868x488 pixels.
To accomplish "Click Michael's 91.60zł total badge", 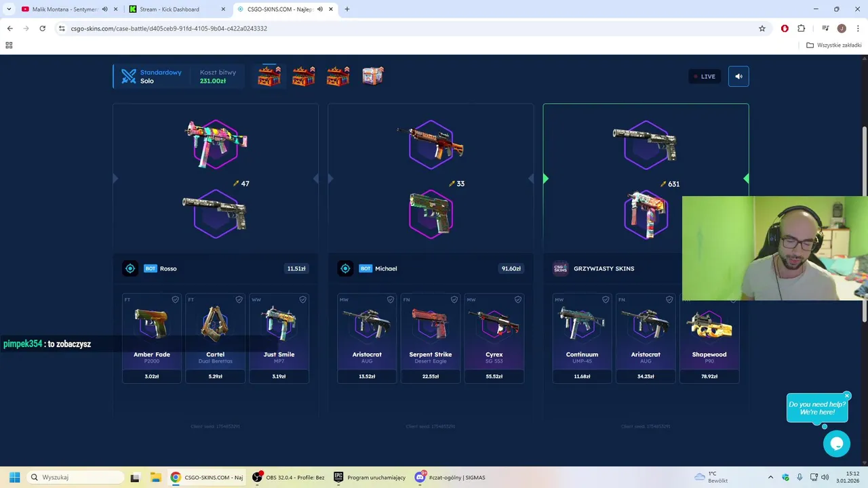I will (x=511, y=268).
